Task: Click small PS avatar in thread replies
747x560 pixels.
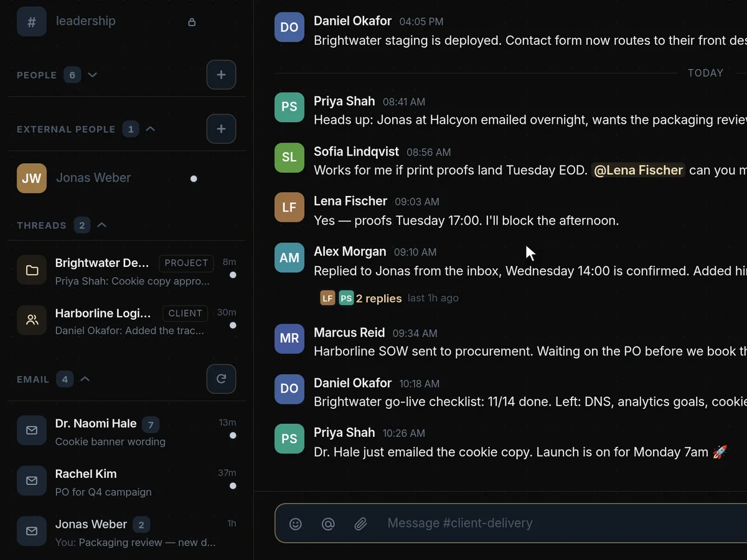Action: (x=346, y=298)
